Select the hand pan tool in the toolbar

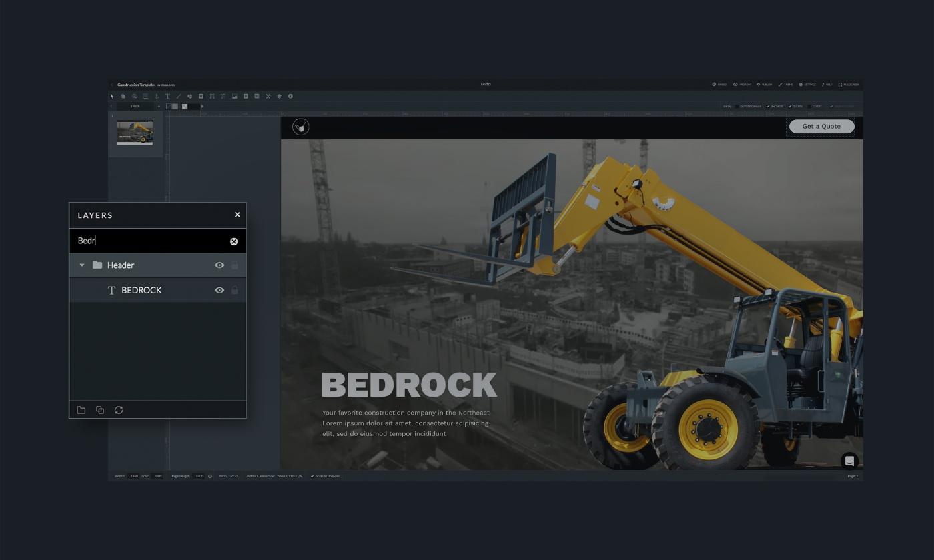click(123, 96)
